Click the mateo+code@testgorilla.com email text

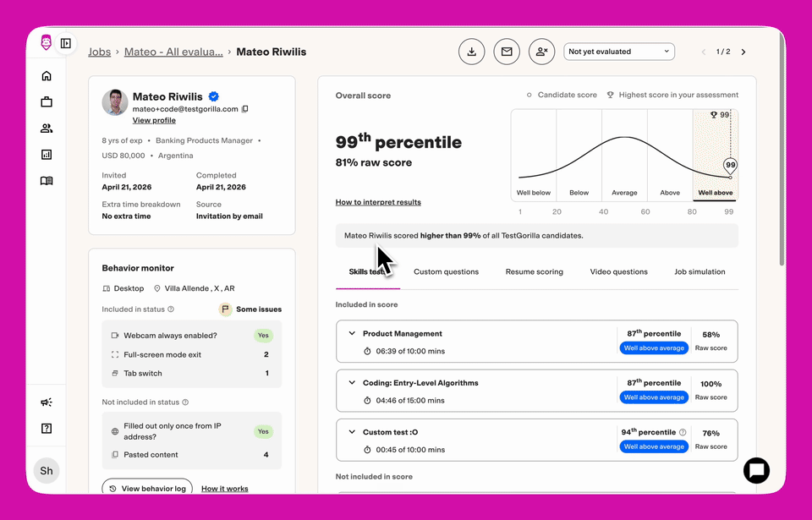(x=185, y=109)
